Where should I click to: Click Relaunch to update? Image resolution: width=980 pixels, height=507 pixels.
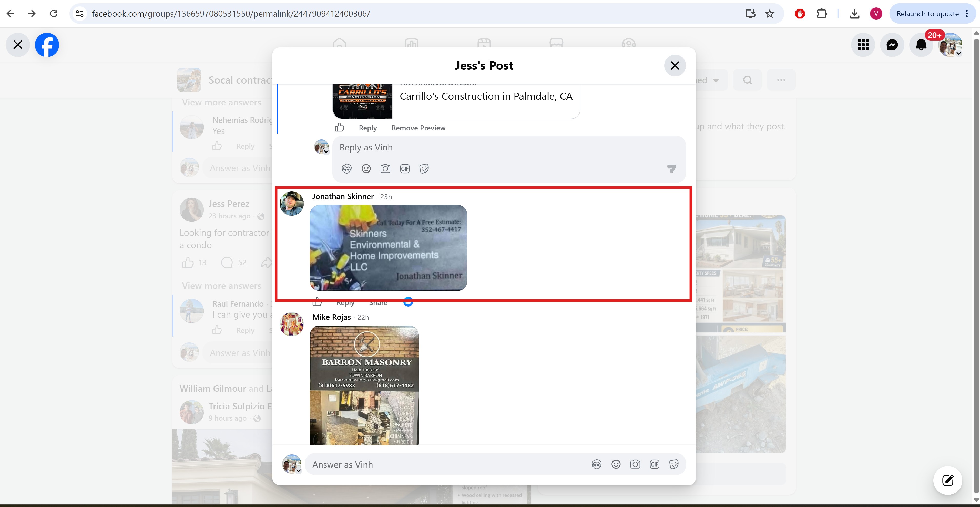point(927,14)
